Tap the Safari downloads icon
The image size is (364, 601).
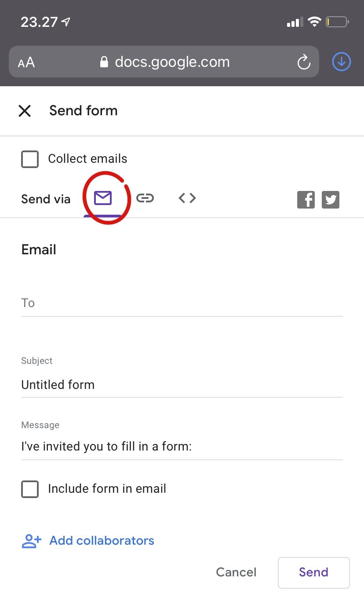coord(341,62)
